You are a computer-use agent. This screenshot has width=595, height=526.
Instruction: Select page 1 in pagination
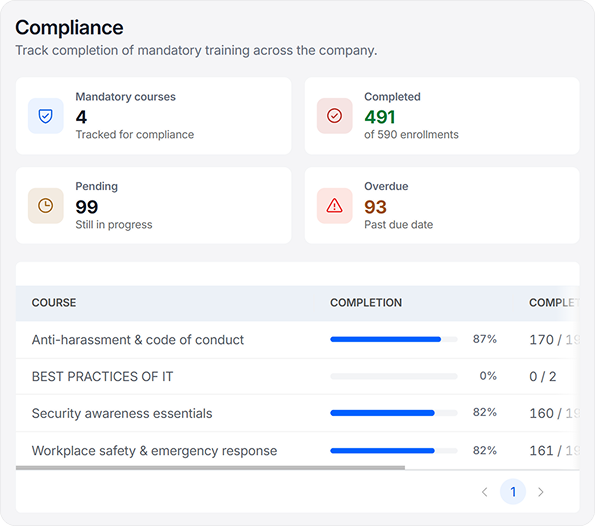pyautogui.click(x=513, y=492)
